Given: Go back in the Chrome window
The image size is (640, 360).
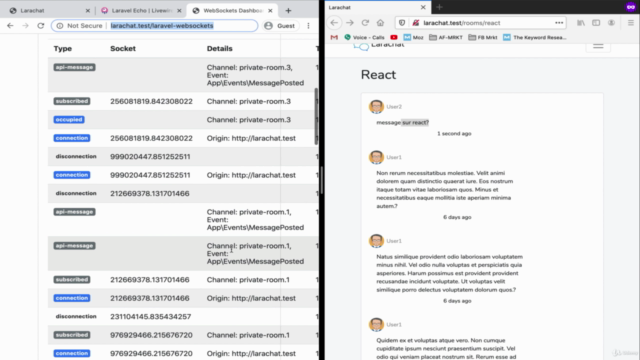Looking at the screenshot, I should pos(10,26).
